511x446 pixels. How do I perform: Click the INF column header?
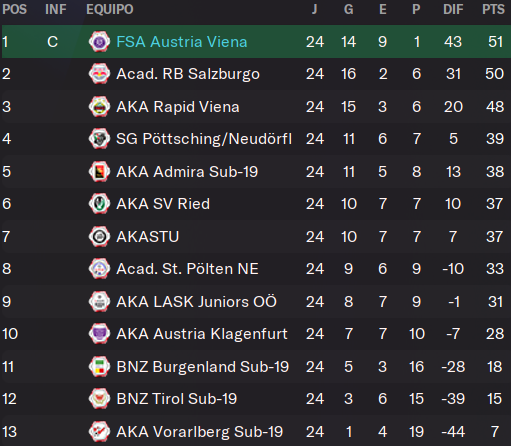56,9
